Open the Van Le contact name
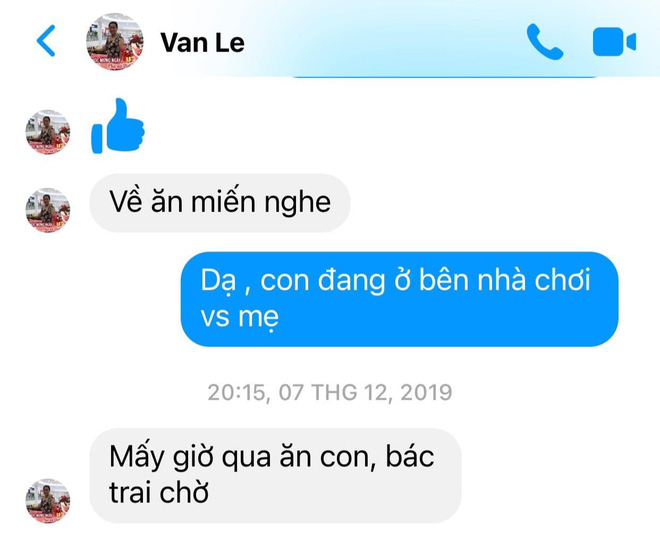 (202, 42)
